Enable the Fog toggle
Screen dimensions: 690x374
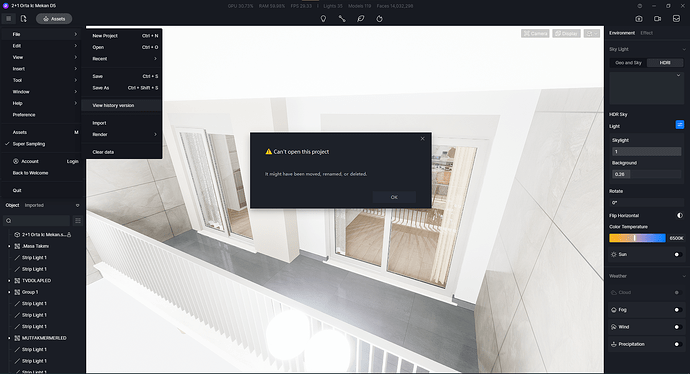678,310
